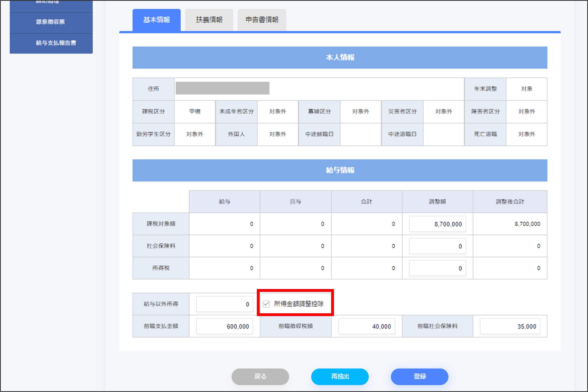The image size is (588, 392).
Task: Click the 課税区分 label cell
Action: (153, 112)
